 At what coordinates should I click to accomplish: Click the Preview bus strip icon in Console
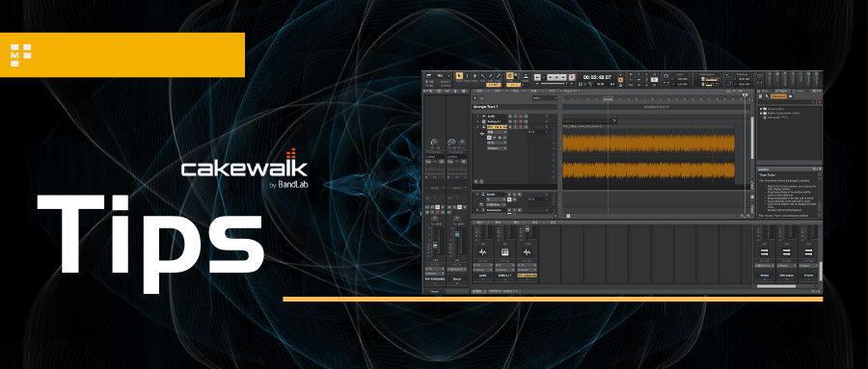tap(808, 252)
